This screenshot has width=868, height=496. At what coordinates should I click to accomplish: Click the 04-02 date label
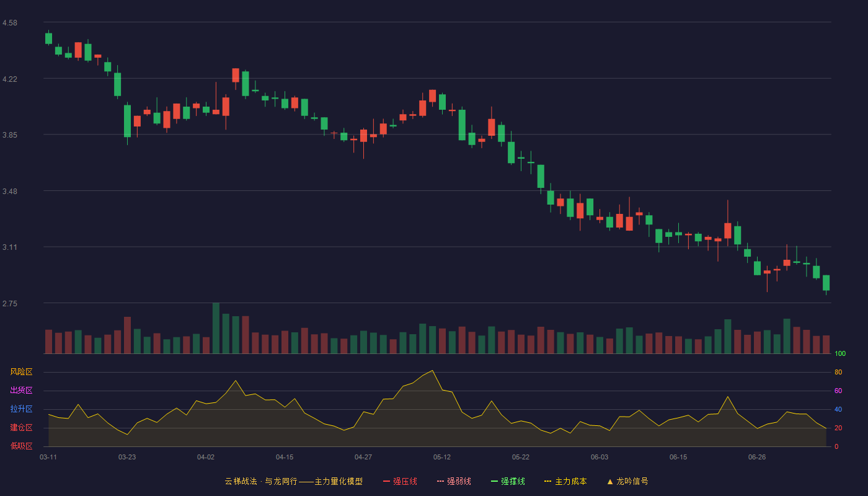pyautogui.click(x=206, y=457)
